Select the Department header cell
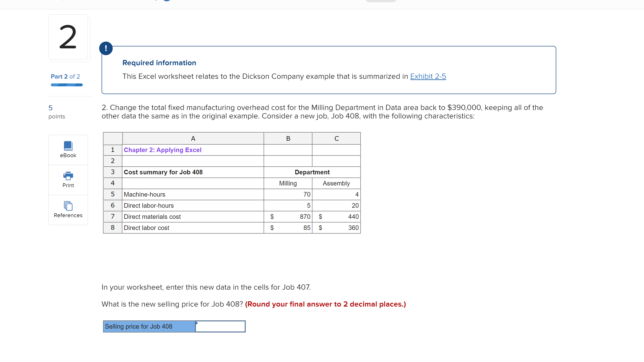The image size is (644, 362). (x=312, y=172)
